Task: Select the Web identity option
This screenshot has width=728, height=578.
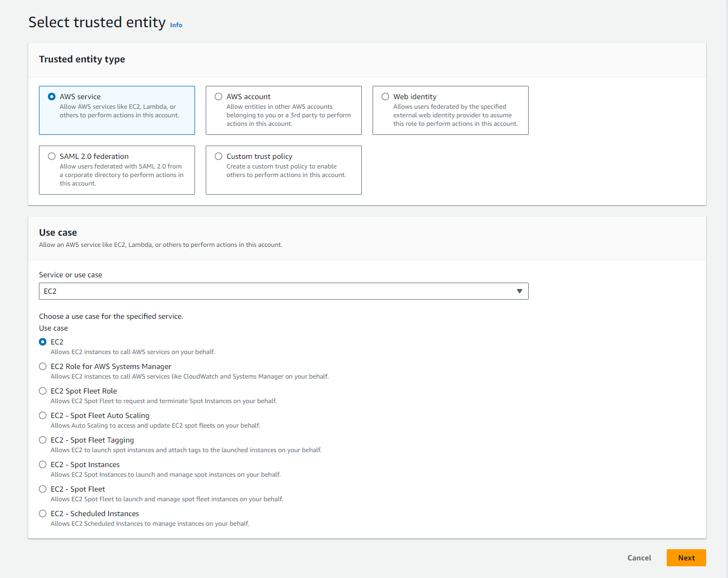Action: 385,97
